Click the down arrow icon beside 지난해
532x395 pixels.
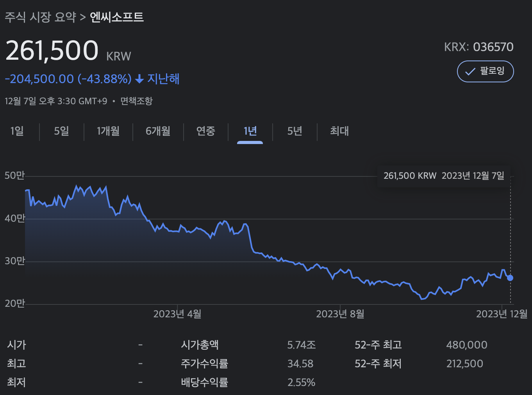[139, 79]
